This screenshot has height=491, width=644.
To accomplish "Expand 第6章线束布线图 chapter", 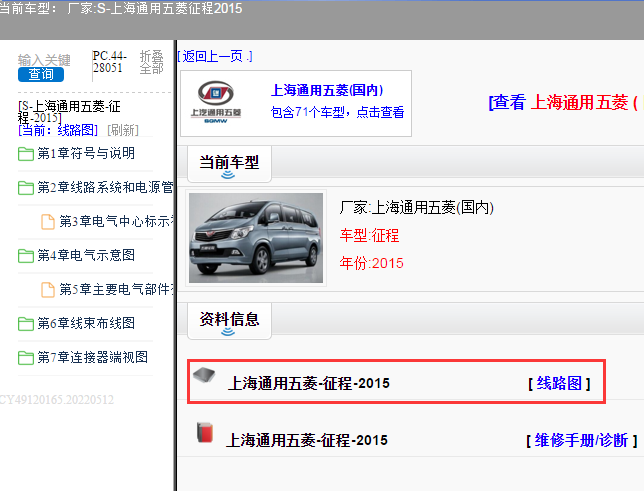I will [86, 323].
